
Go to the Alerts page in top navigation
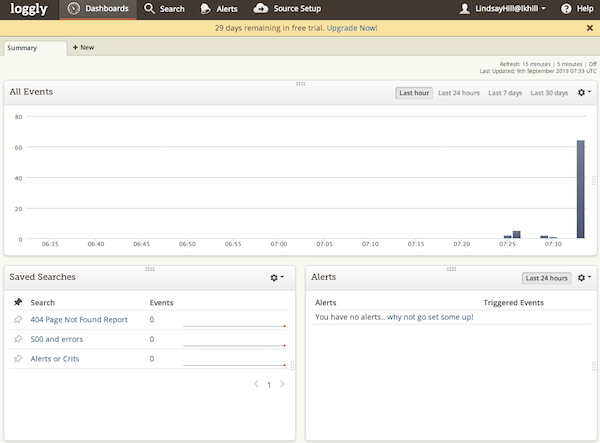click(219, 9)
